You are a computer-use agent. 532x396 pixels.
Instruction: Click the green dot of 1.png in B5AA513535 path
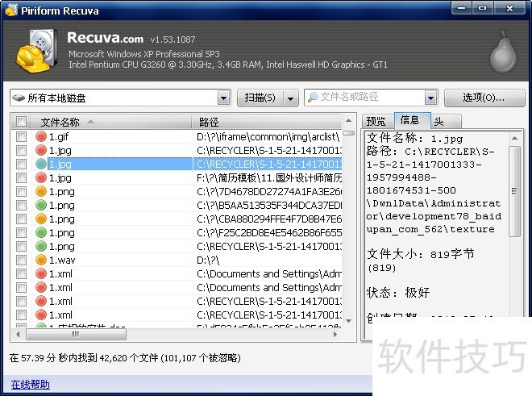coord(41,205)
